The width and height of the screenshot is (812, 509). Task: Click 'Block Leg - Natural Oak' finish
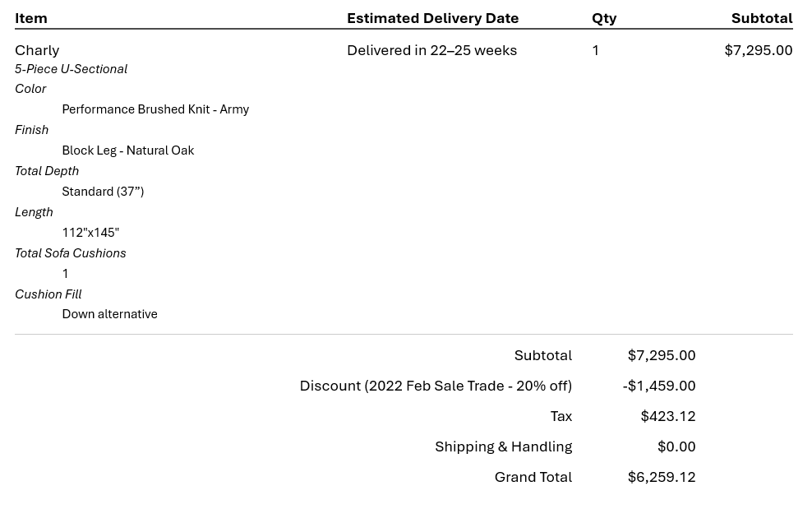(128, 150)
